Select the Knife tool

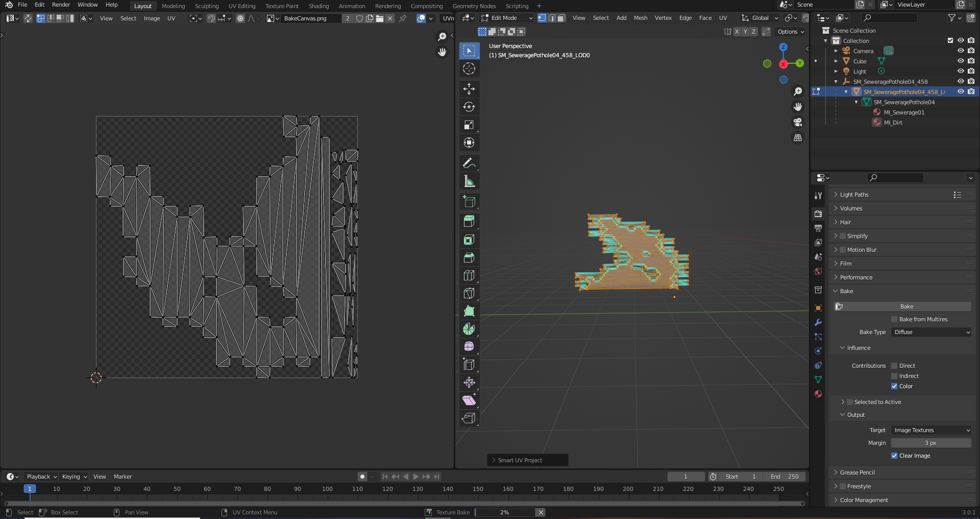click(469, 293)
